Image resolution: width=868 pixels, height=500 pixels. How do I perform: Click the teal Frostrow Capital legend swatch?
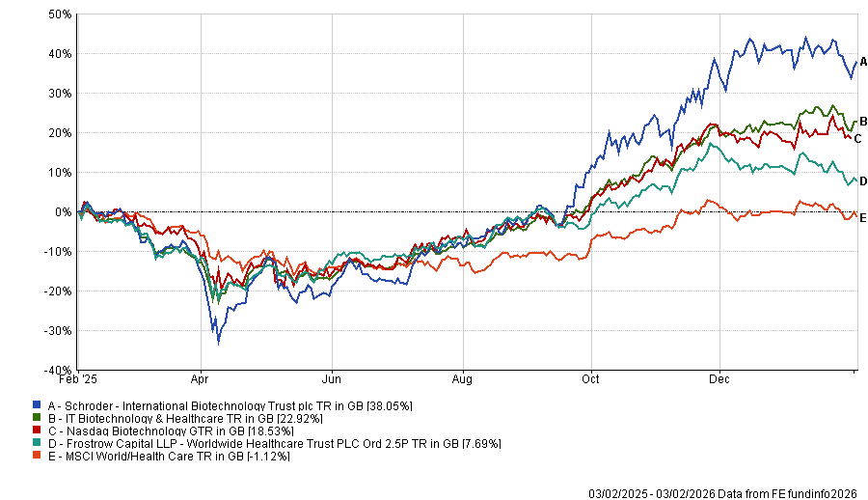[38, 443]
